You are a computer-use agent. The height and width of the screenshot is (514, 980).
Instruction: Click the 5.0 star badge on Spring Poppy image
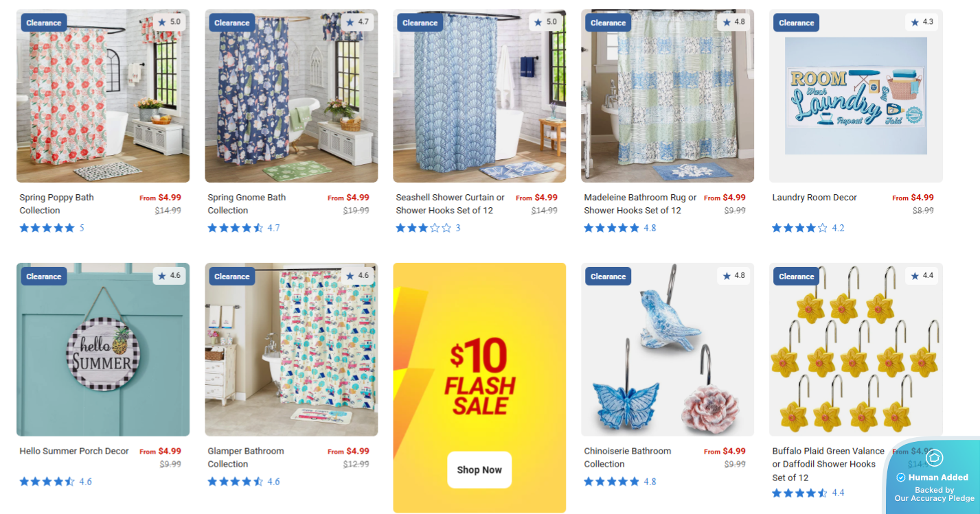click(169, 22)
